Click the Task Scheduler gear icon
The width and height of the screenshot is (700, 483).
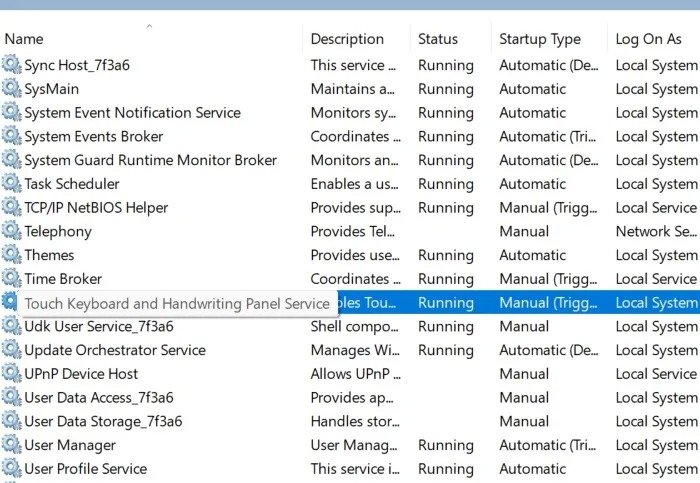11,184
